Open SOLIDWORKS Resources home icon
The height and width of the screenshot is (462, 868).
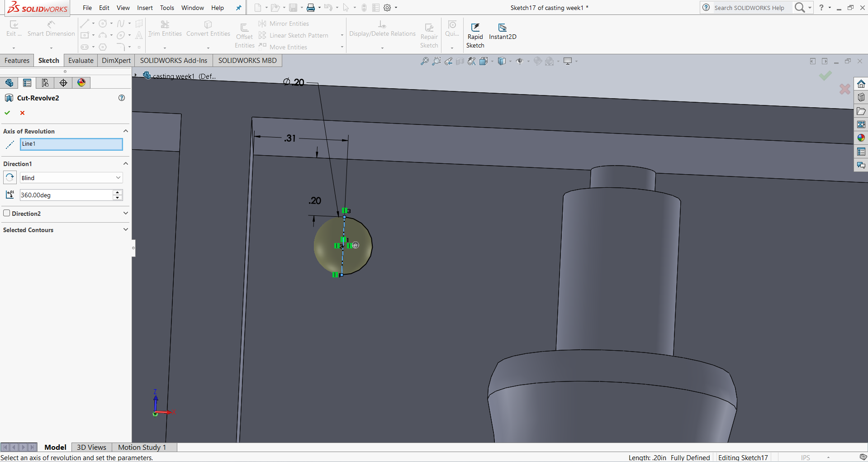pos(861,84)
